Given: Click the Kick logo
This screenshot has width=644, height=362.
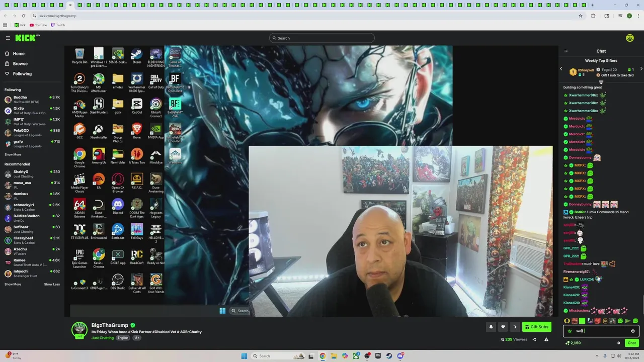Looking at the screenshot, I should coord(27,38).
